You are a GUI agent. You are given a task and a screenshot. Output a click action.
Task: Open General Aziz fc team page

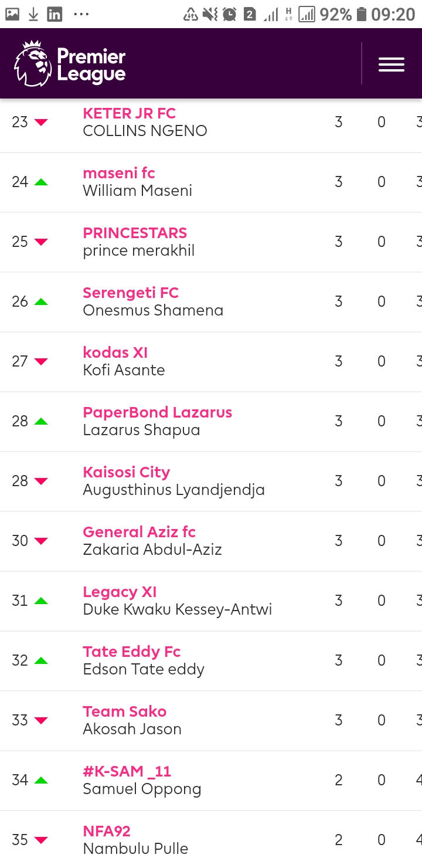point(139,532)
